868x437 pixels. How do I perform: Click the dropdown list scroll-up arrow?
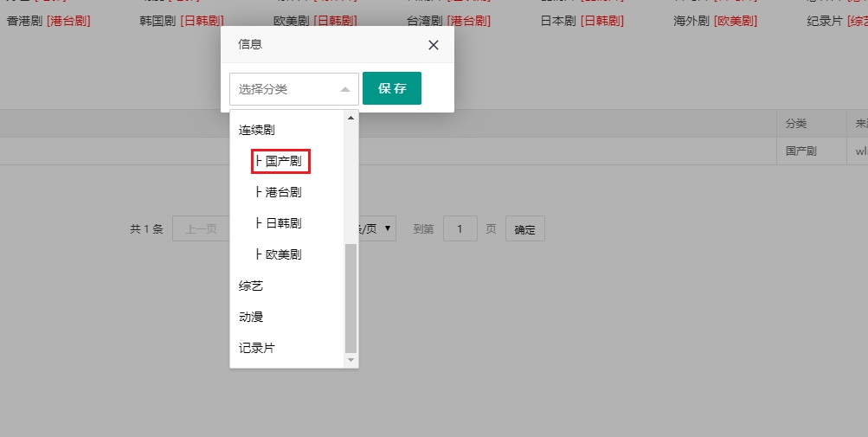tap(350, 118)
